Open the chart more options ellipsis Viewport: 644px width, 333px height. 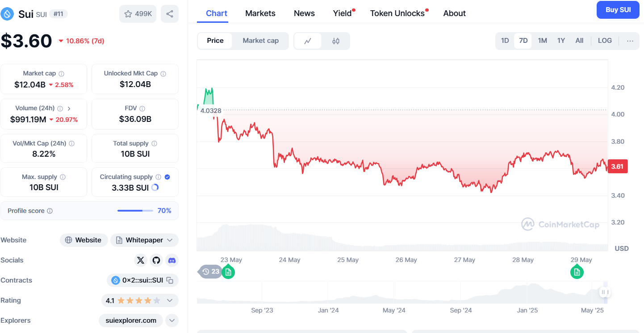[x=630, y=41]
